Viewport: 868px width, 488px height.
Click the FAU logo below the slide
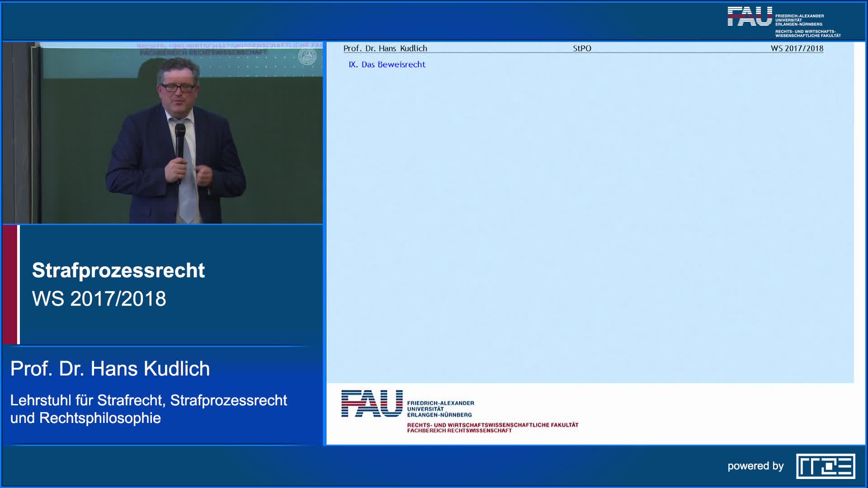point(372,404)
